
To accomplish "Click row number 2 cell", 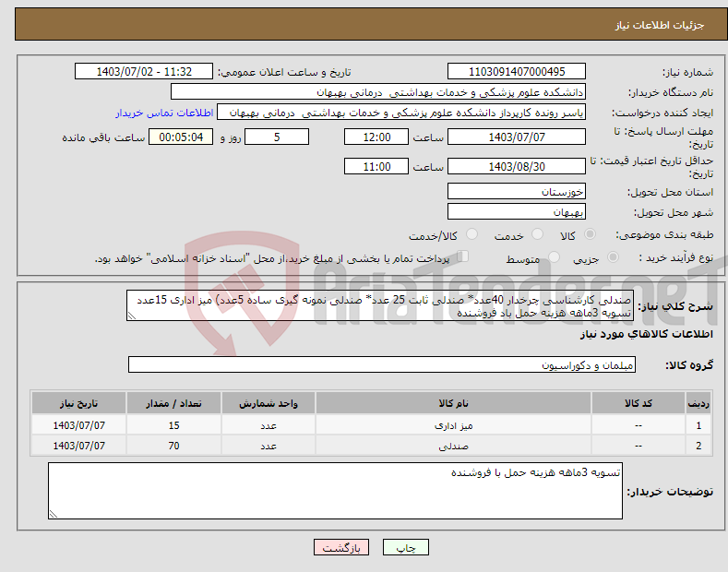I will point(698,446).
